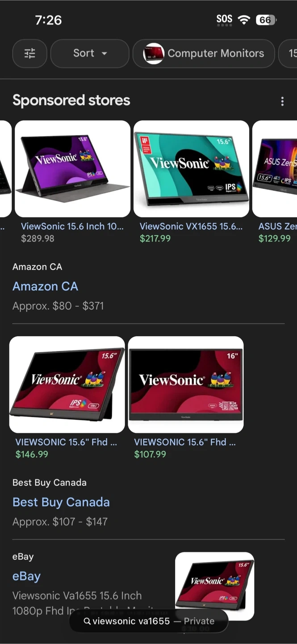Open ViewSonic 16" monitor thumbnail
Viewport: 297px width, 644px height.
point(186,385)
